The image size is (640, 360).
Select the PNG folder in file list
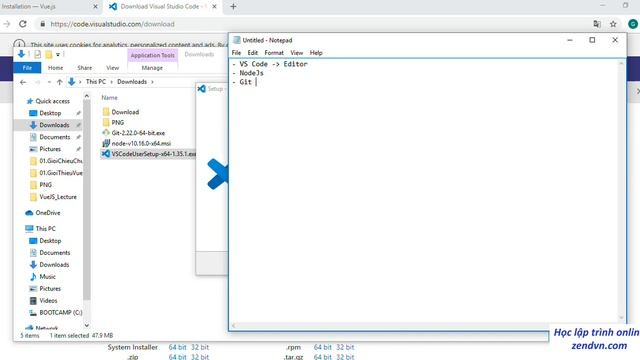click(118, 122)
